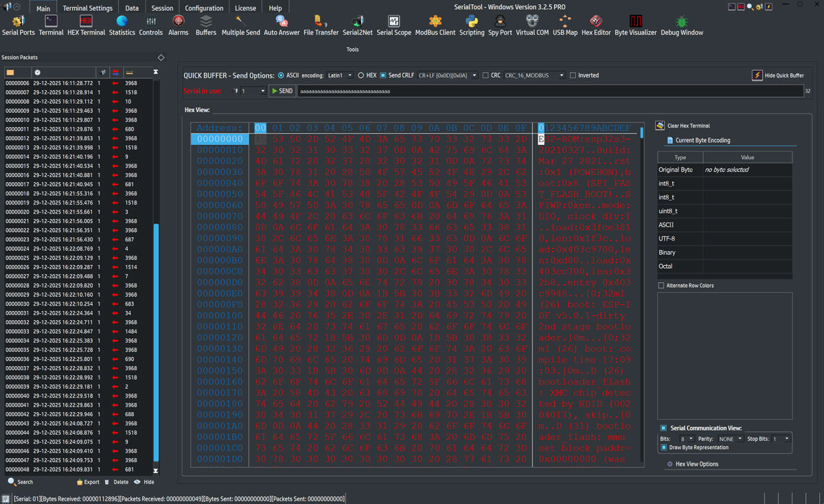Open the Configuration menu

(203, 8)
